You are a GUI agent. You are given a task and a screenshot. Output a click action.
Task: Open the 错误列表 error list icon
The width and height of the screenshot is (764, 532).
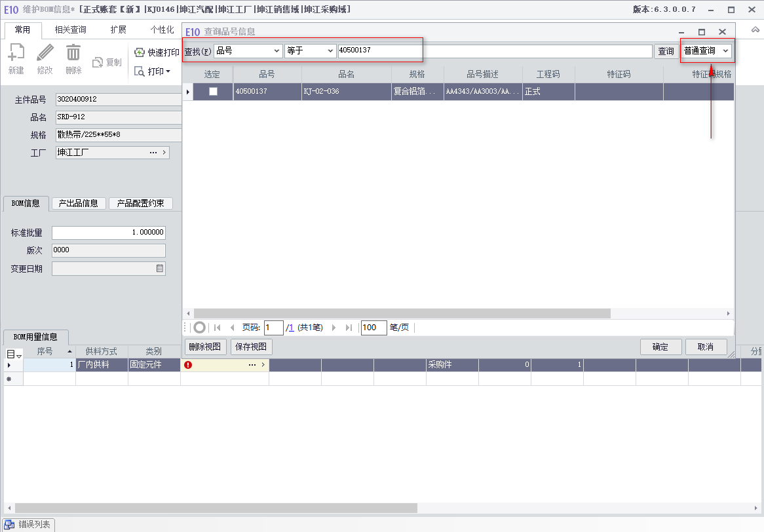click(9, 525)
